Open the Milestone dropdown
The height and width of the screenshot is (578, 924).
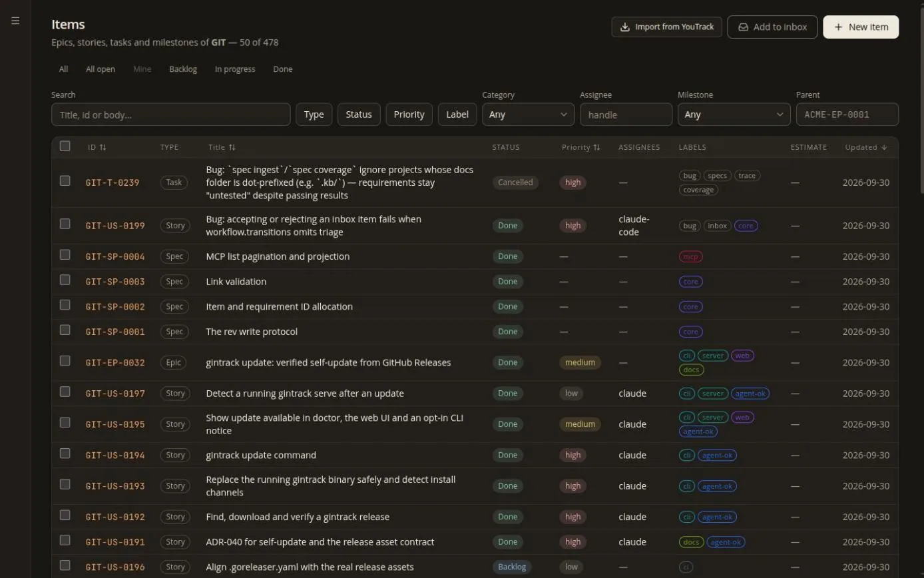[x=734, y=115]
